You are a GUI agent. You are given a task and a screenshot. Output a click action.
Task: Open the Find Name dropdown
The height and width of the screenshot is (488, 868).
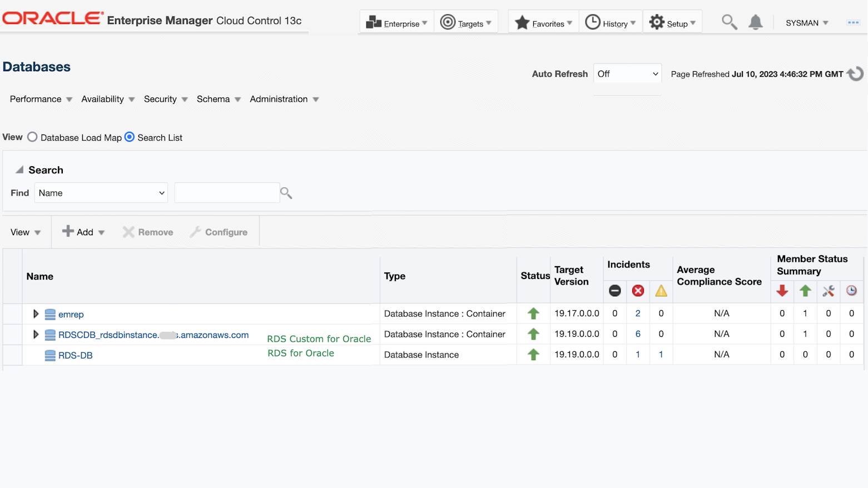[101, 193]
